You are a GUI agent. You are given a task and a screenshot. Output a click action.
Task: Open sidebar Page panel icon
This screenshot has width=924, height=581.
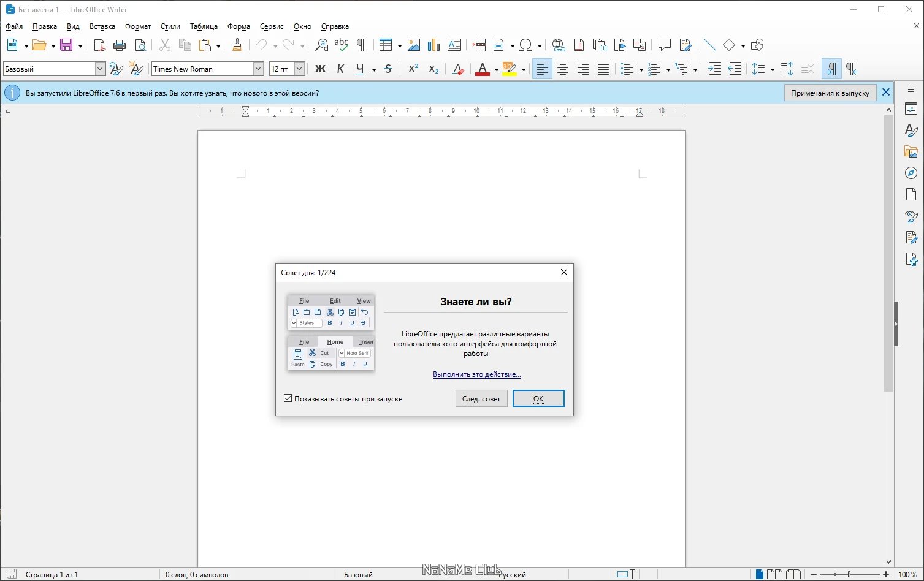[911, 194]
